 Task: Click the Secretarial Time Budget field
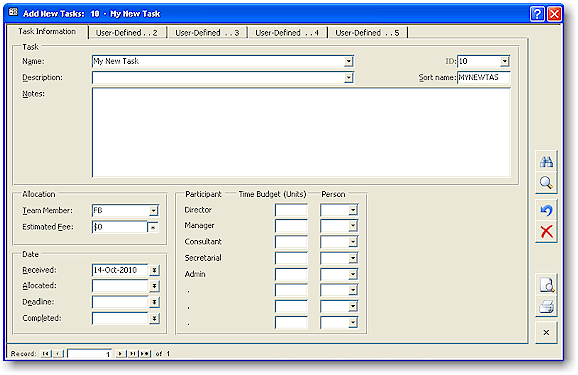[x=291, y=258]
